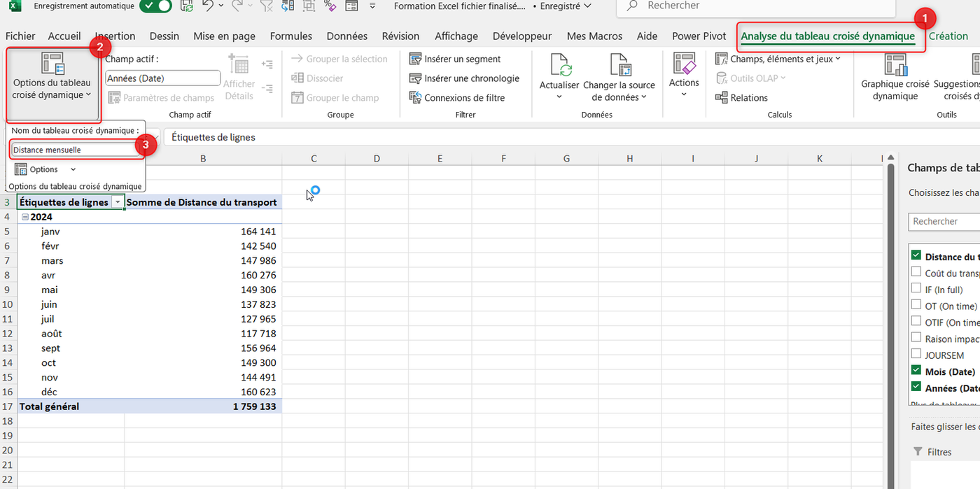
Task: Open the Fichier tab
Action: 20,36
